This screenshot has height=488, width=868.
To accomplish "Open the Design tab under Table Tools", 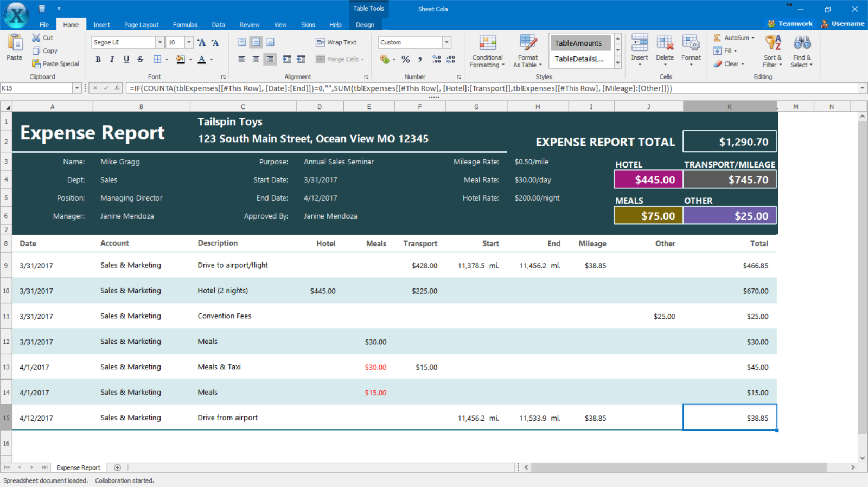I will coord(365,25).
